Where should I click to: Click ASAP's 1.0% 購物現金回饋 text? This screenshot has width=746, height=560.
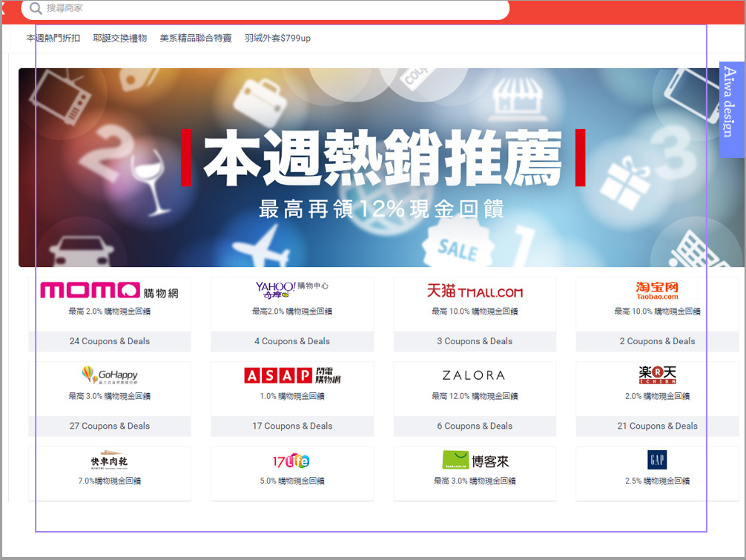[292, 396]
